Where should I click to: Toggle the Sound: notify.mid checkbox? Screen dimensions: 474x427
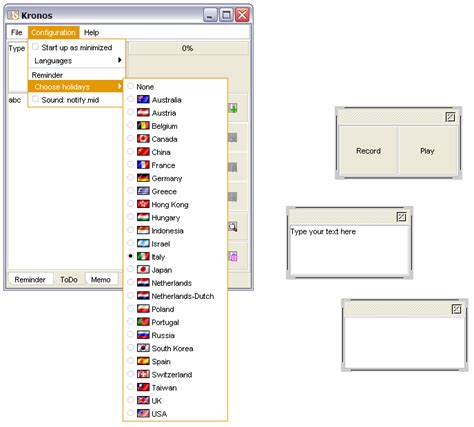pos(36,99)
